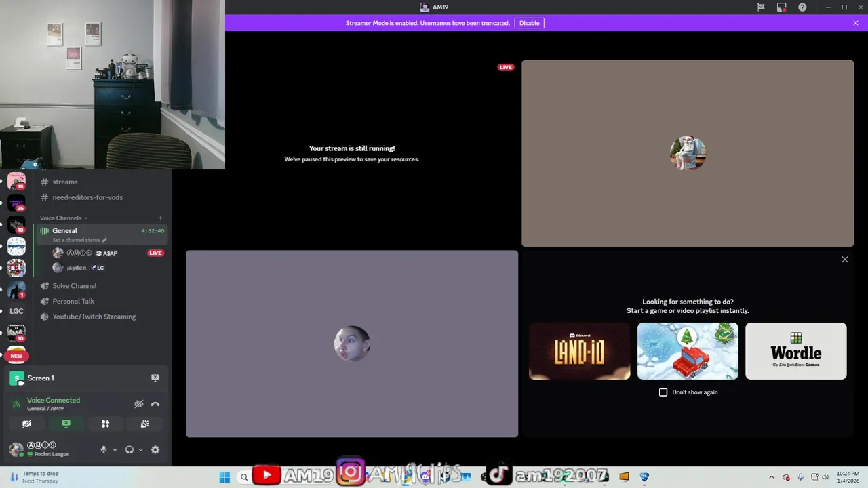This screenshot has width=868, height=488.
Task: Mute the microphone in the user panel
Action: tap(104, 450)
